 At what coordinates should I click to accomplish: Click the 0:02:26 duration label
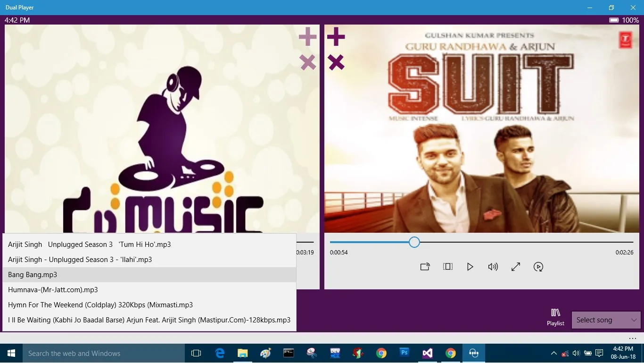tap(624, 253)
